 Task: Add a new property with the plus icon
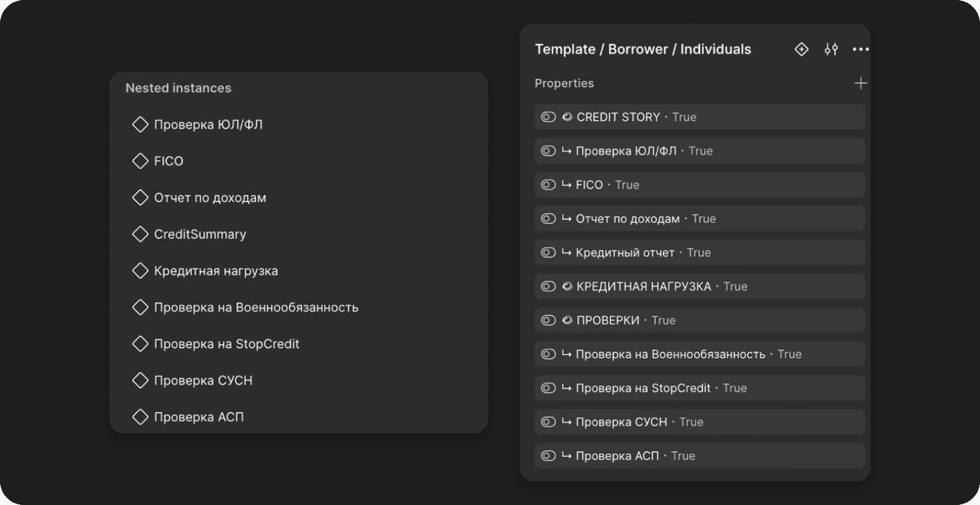pyautogui.click(x=860, y=83)
